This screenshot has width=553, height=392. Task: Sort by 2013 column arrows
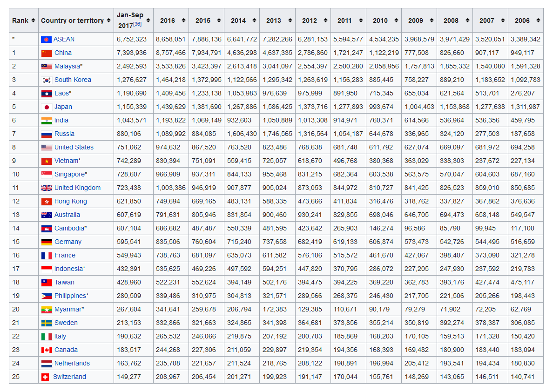290,20
